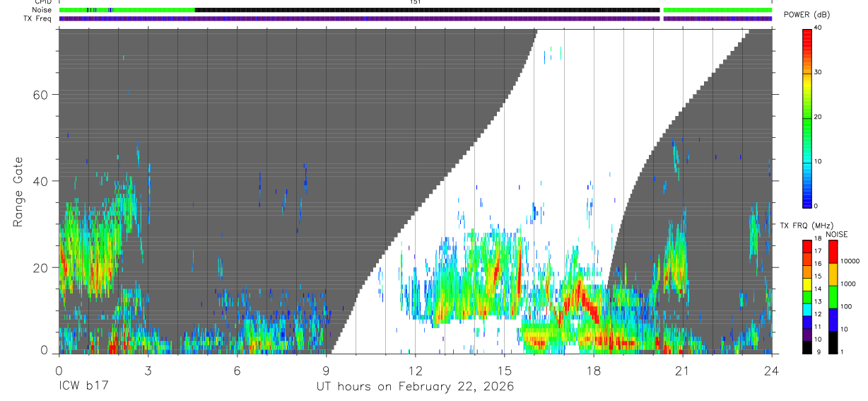Click the 100 label on noise scale
Viewport: 868px width, 401px height.
tap(845, 306)
